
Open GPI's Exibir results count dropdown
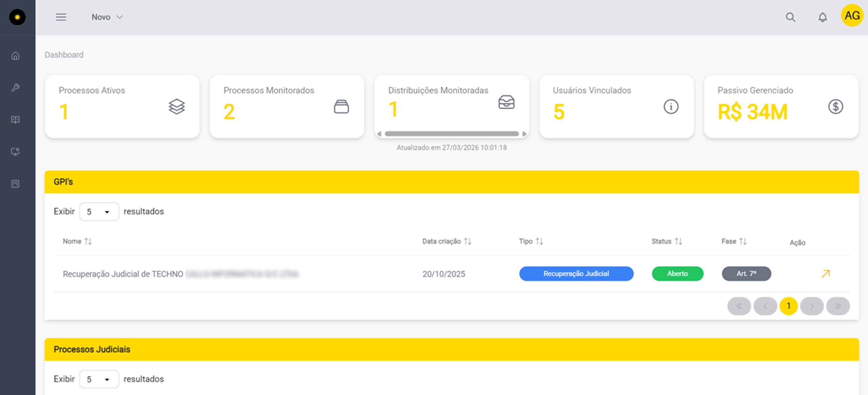[99, 212]
